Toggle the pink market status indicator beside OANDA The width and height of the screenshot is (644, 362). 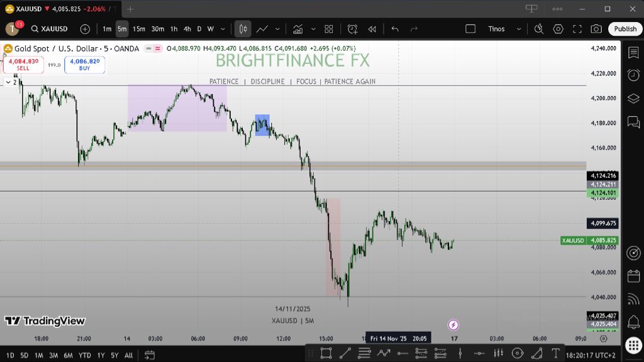coord(157,48)
